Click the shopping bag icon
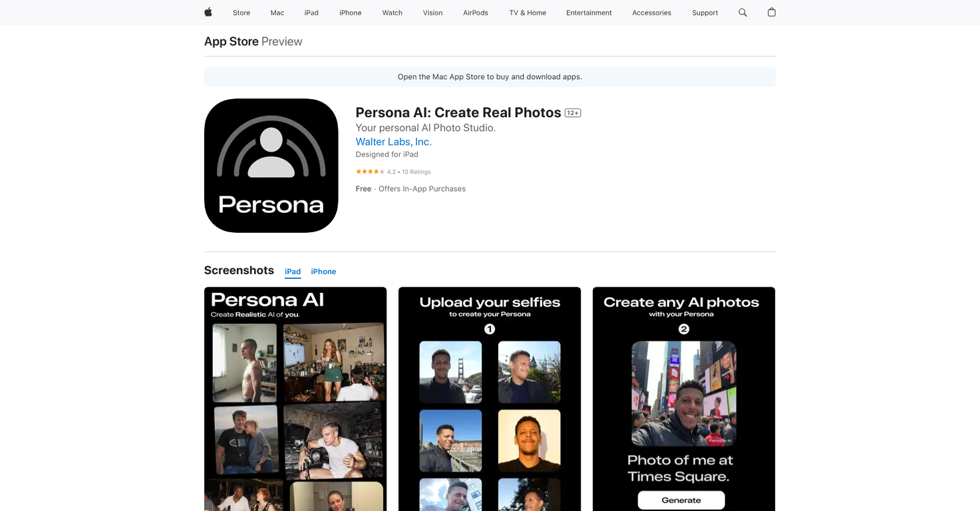The height and width of the screenshot is (511, 980). [771, 12]
